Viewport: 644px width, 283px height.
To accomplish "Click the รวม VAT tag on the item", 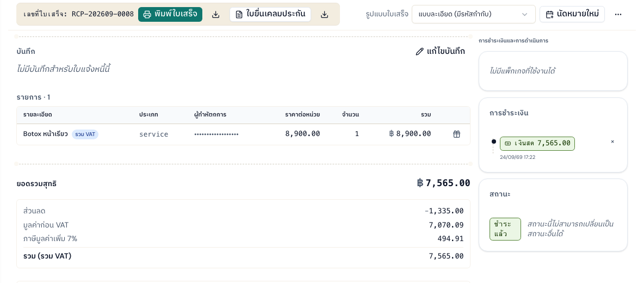I will point(85,134).
